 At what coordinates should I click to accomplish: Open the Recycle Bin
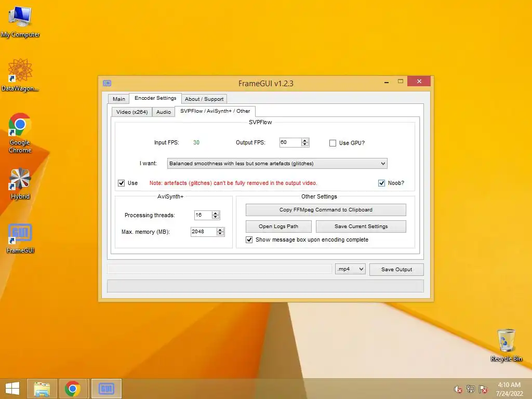506,345
